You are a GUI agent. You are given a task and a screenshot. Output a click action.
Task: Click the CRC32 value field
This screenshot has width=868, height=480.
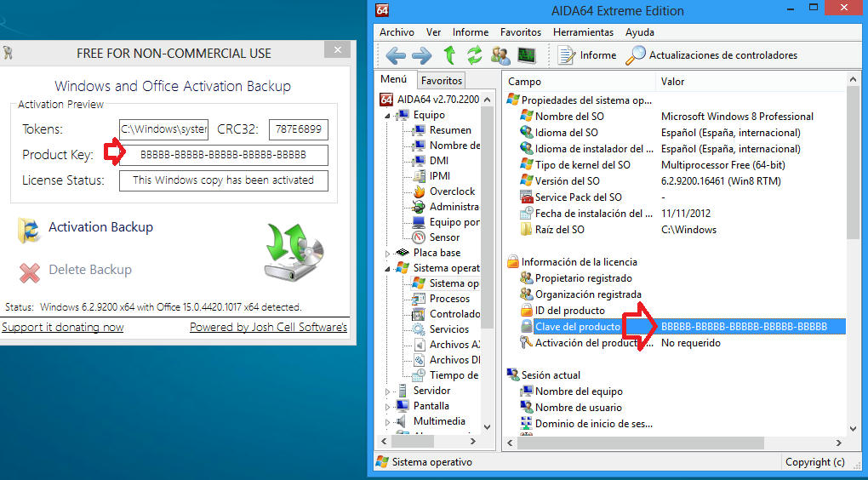[299, 129]
